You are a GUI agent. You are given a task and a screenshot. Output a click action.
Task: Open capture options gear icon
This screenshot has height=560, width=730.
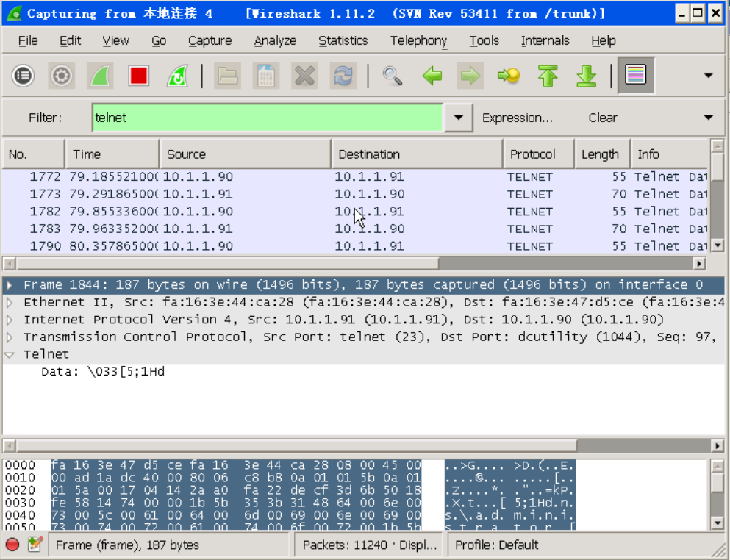[x=62, y=76]
